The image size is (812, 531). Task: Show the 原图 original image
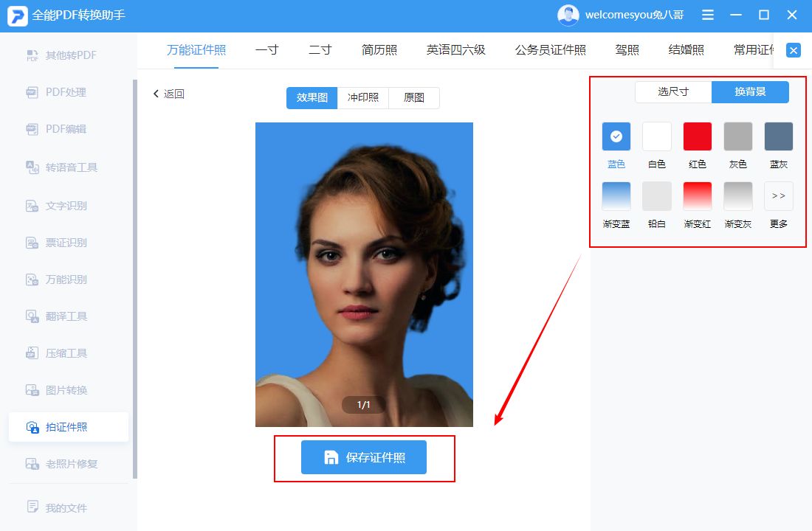414,98
